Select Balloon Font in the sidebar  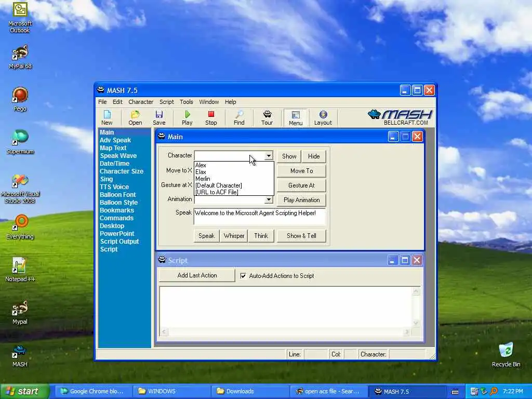pyautogui.click(x=118, y=195)
